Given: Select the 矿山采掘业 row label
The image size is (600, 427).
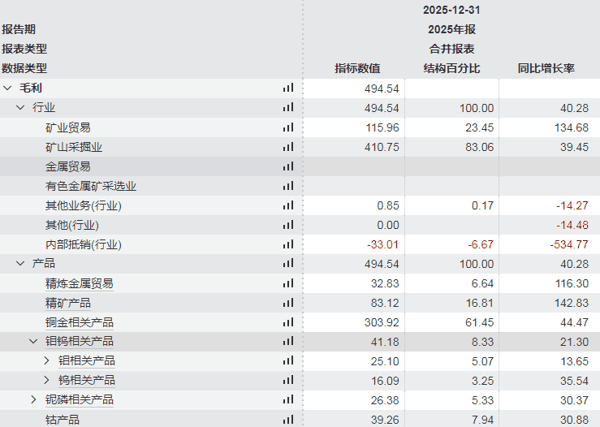Looking at the screenshot, I should [74, 147].
